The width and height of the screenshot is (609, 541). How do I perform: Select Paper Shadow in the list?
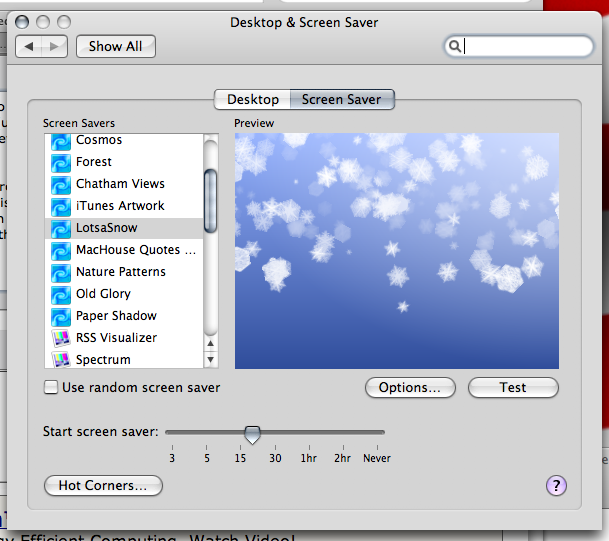click(116, 316)
